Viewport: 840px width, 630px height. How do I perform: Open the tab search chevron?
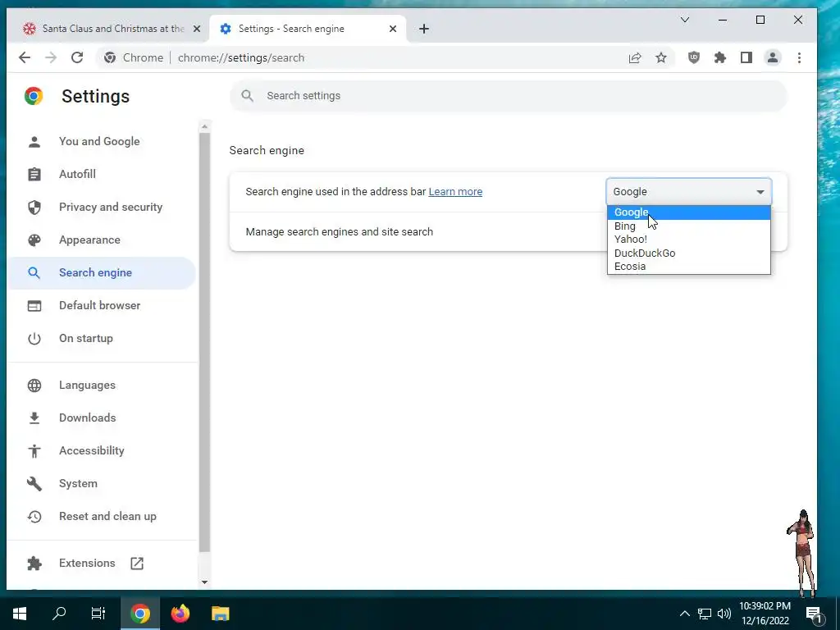click(685, 20)
